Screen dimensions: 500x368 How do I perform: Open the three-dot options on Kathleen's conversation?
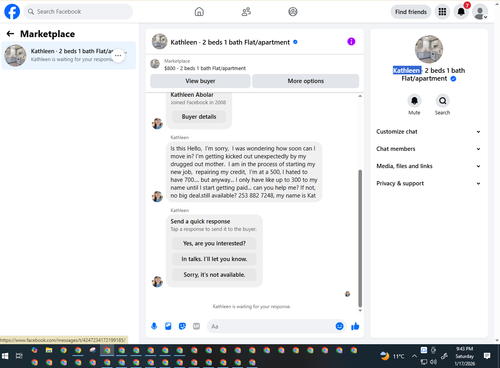pyautogui.click(x=118, y=55)
